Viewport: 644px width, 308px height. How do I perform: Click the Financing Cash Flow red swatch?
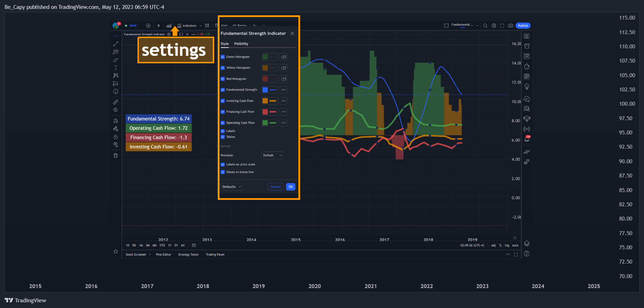(x=265, y=112)
